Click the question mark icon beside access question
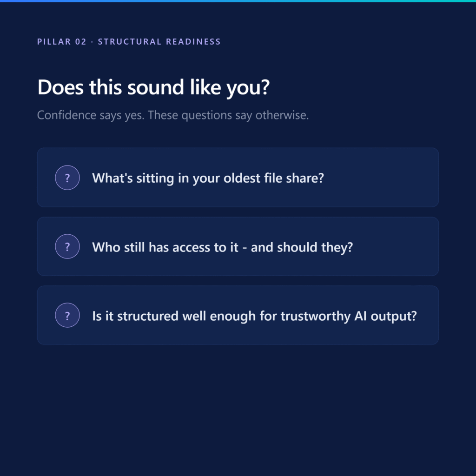Image resolution: width=476 pixels, height=476 pixels. (67, 246)
